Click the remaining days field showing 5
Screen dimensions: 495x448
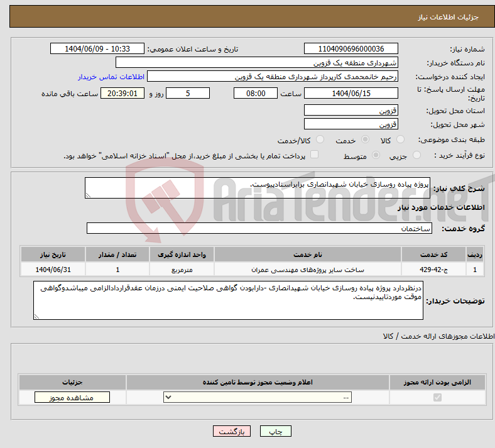[x=188, y=93]
